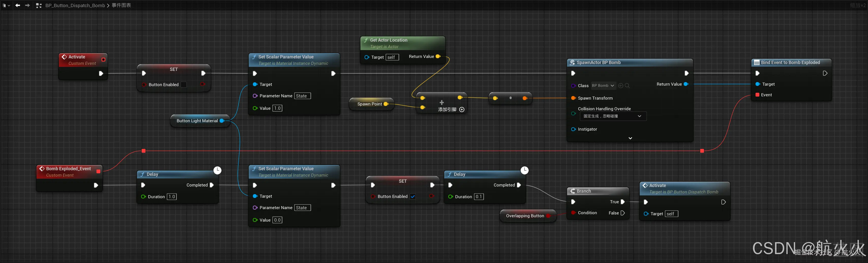Select the Overlapping Button variable node
Viewport: 868px width, 263px height.
(x=528, y=216)
